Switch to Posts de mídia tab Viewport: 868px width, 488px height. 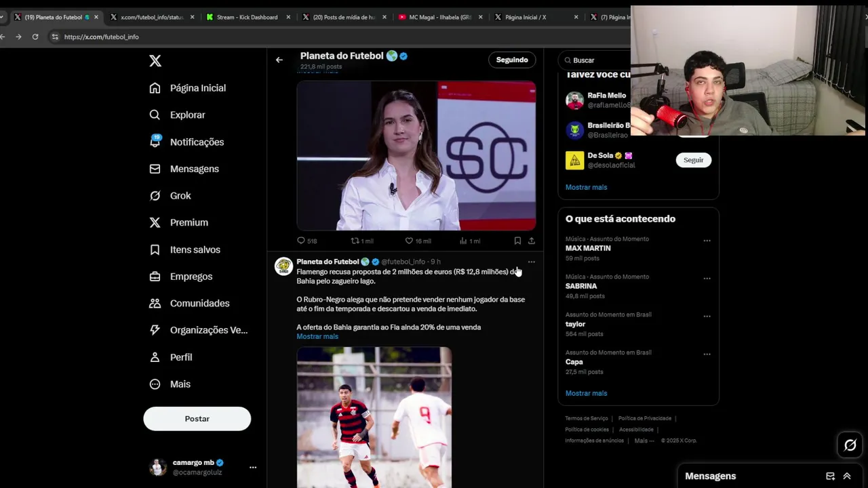click(344, 17)
